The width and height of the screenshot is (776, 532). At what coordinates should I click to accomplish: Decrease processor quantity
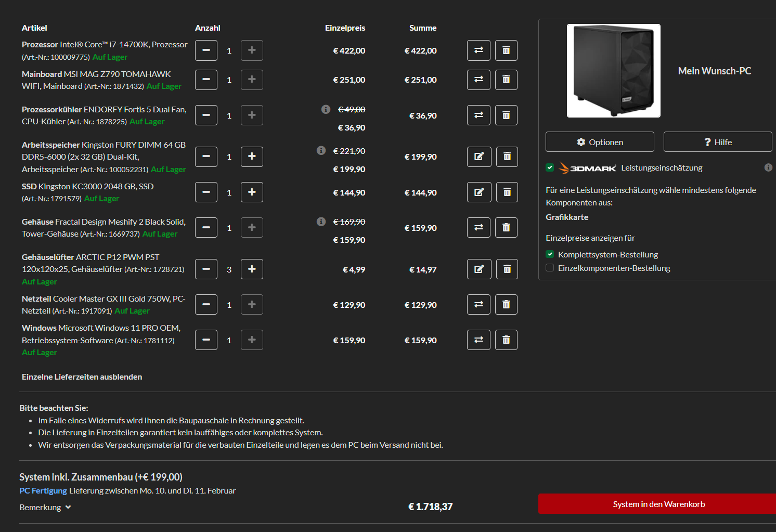[206, 50]
